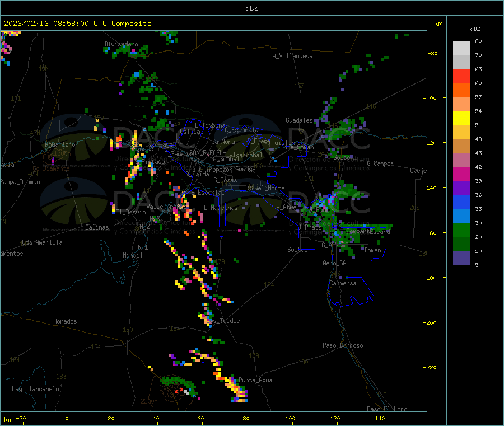504x426 pixels.
Task: Click the Guadales location label
Action: point(299,120)
